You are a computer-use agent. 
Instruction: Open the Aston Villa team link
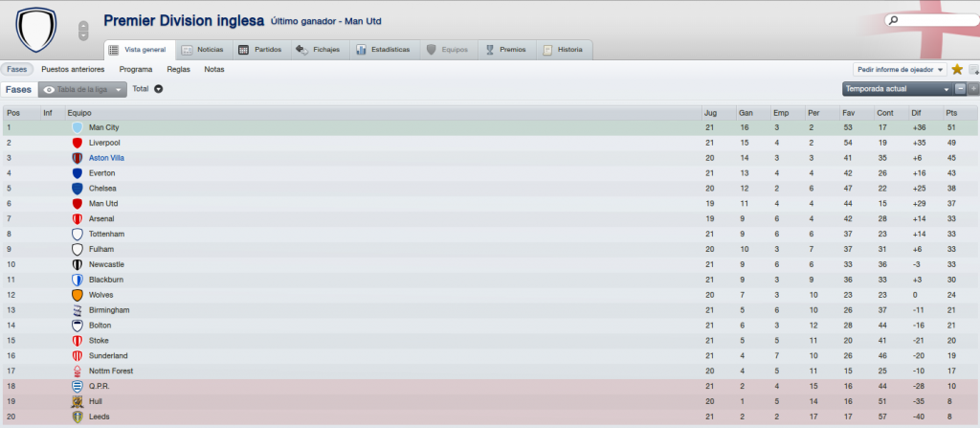coord(101,158)
